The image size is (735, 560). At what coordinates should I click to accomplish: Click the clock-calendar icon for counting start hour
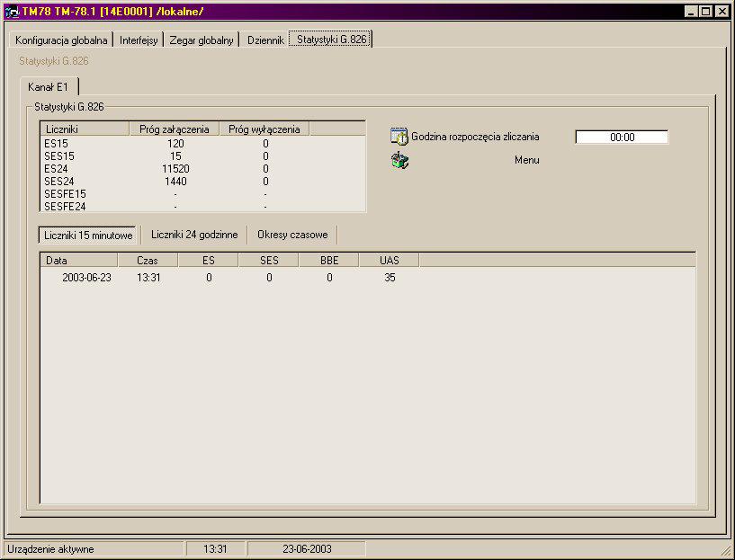399,137
